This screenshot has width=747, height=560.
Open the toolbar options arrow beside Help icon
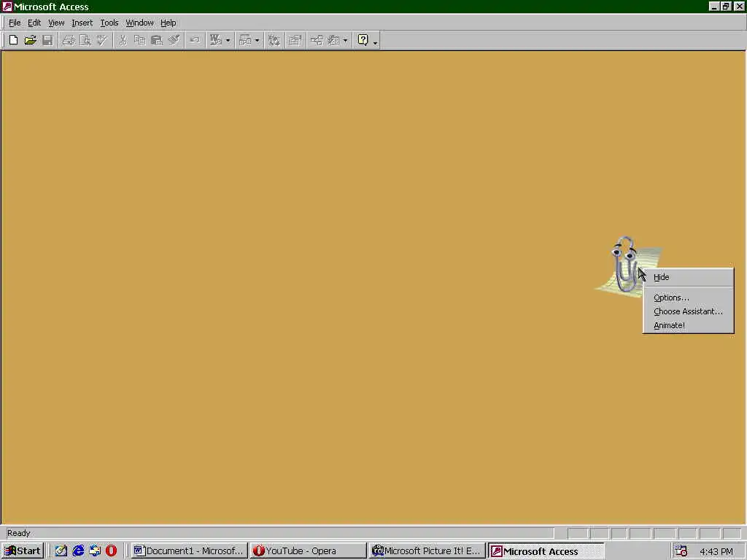pos(376,42)
